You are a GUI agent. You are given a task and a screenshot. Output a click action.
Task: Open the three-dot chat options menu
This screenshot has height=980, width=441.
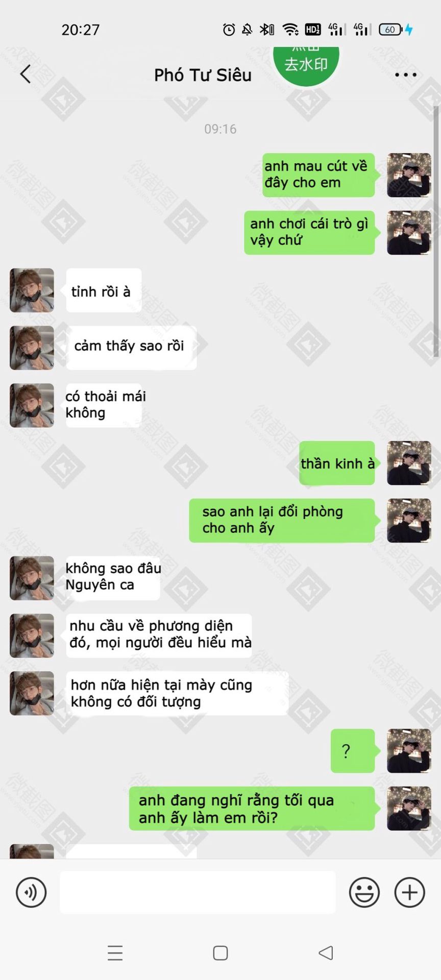pos(406,75)
